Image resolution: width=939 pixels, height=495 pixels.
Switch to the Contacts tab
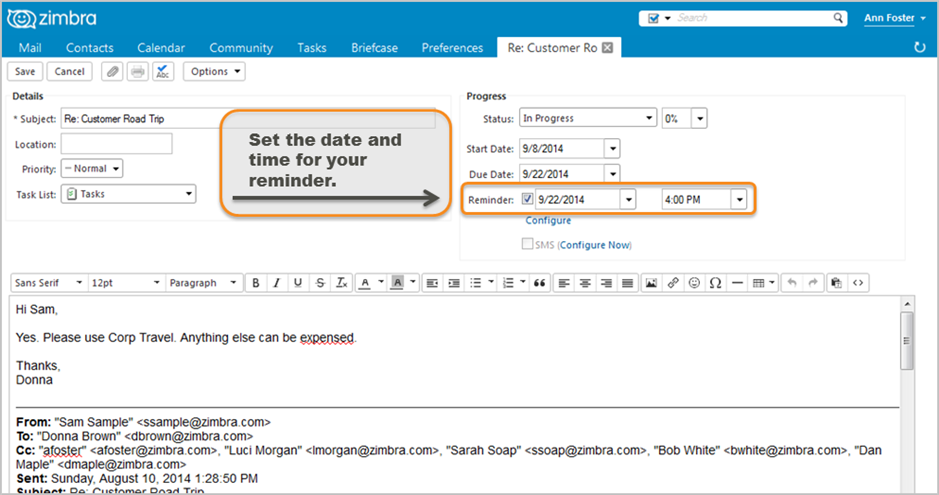point(90,48)
